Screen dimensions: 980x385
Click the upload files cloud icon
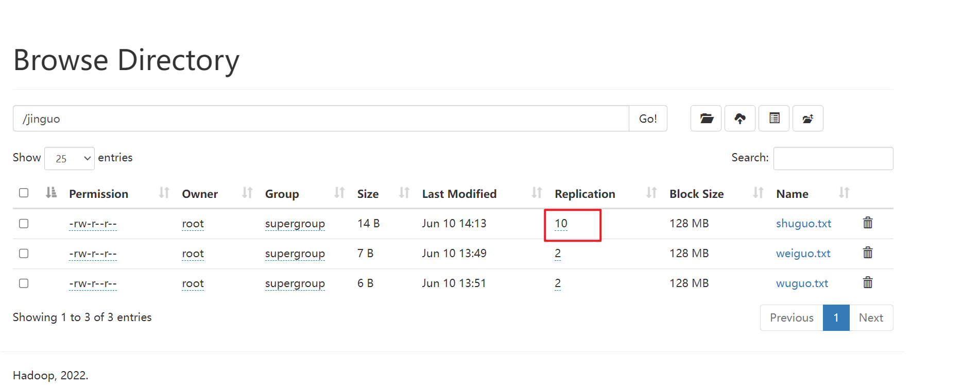pos(740,119)
